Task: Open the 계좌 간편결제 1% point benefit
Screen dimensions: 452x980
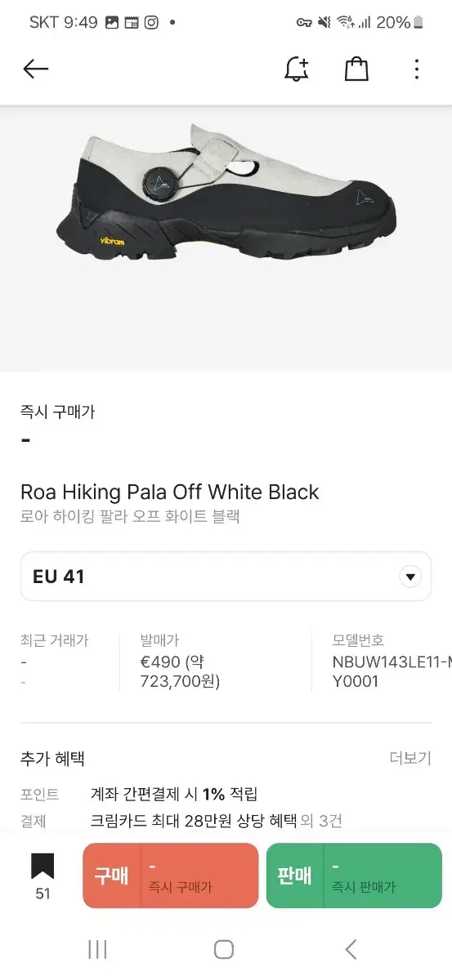Action: (x=174, y=794)
